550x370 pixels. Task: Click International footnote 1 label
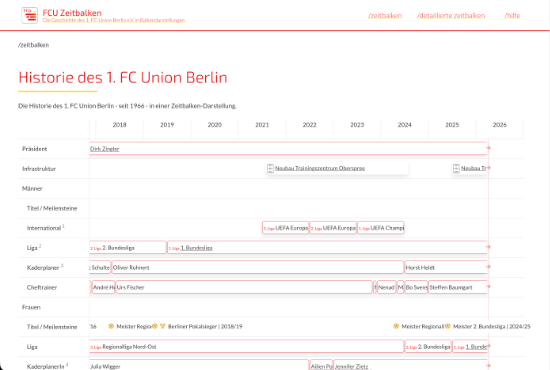click(46, 228)
